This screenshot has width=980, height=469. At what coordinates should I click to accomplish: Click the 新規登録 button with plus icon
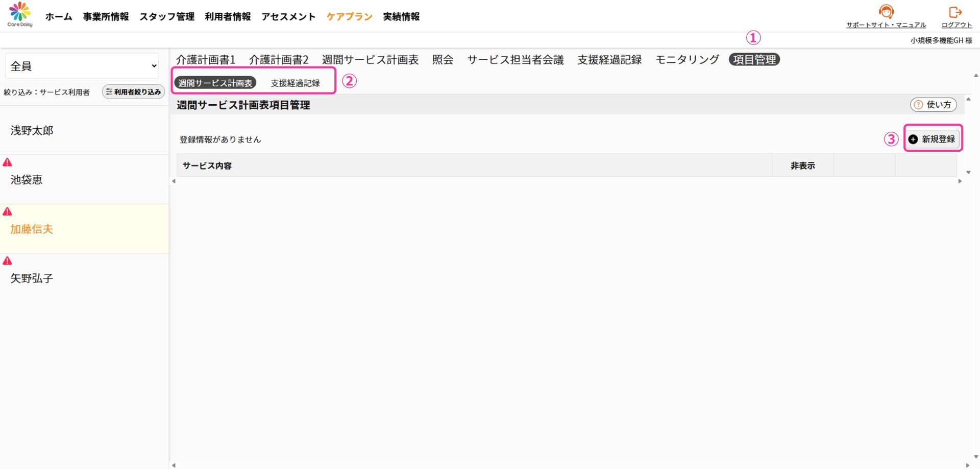click(933, 139)
